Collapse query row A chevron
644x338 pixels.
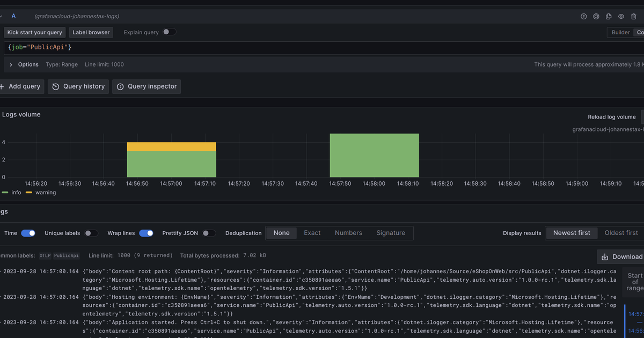pyautogui.click(x=2, y=17)
